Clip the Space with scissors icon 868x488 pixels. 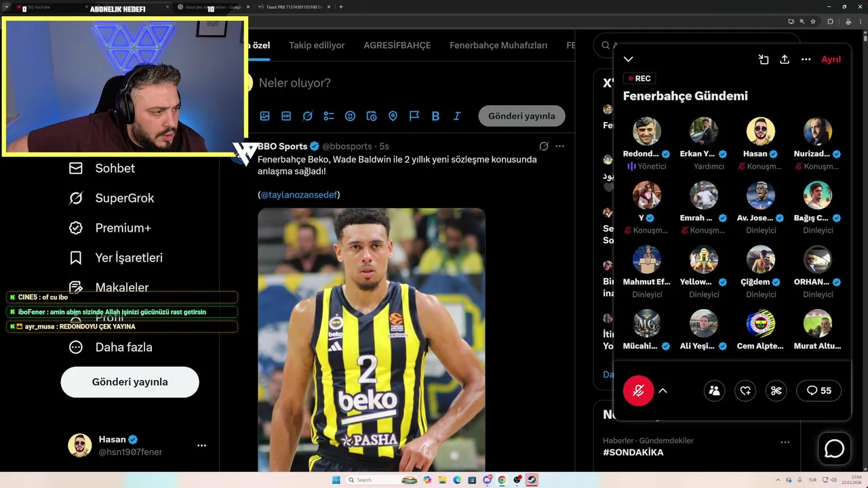[x=776, y=390]
